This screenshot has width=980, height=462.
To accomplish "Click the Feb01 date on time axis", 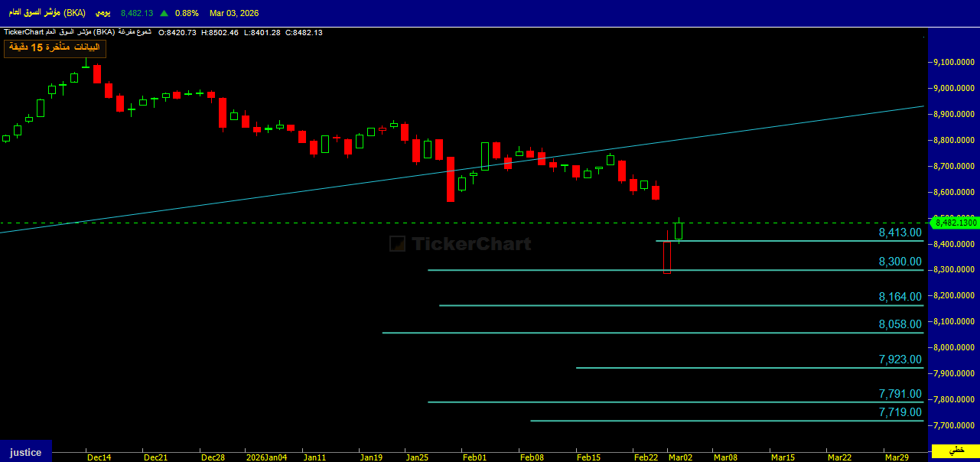I will point(474,457).
